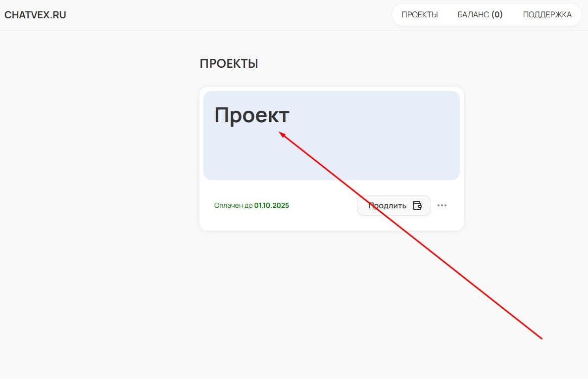Click the green Оплачен до label
Viewport: 588px width, 379px height.
point(233,205)
